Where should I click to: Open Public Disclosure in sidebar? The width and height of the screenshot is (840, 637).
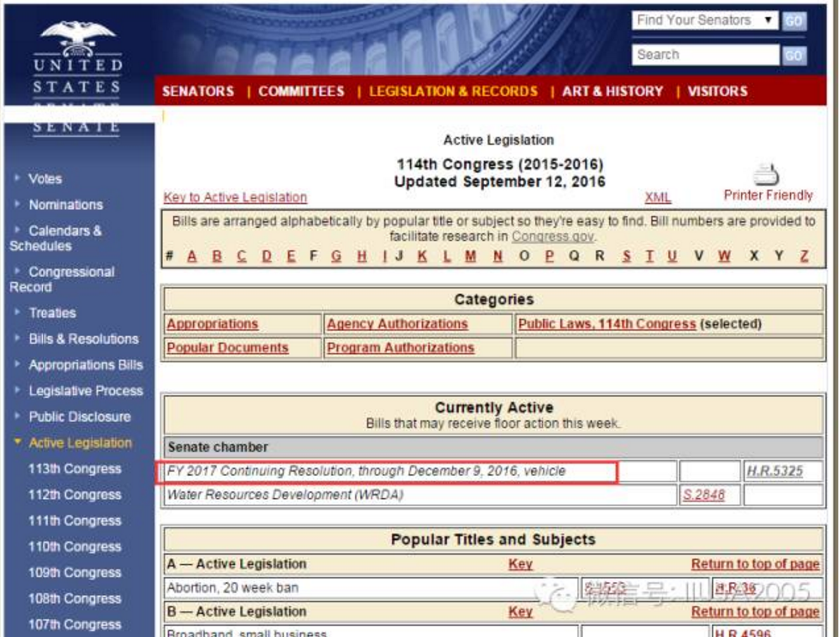tap(79, 416)
